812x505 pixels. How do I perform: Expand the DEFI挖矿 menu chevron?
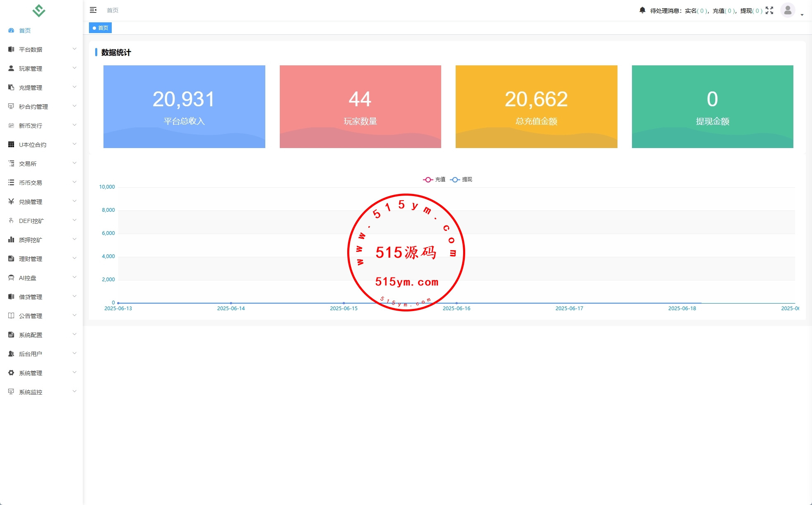pos(74,220)
